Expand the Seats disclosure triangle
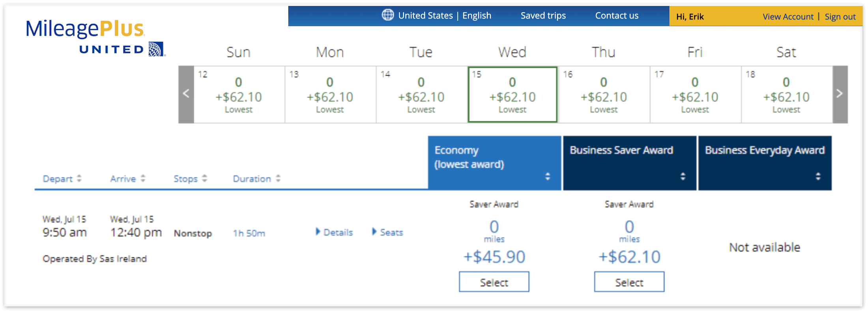 [x=374, y=232]
